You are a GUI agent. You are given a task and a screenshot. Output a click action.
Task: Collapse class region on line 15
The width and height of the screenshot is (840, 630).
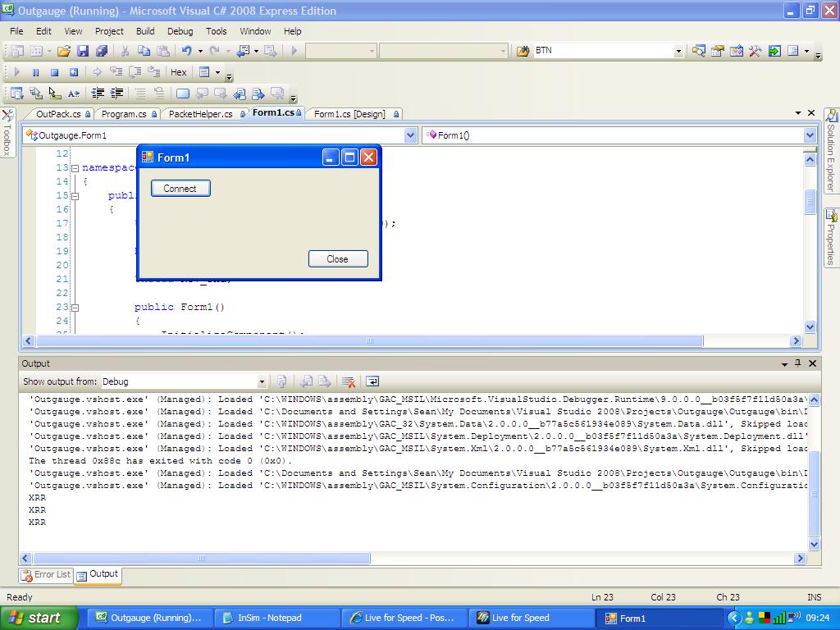(75, 196)
